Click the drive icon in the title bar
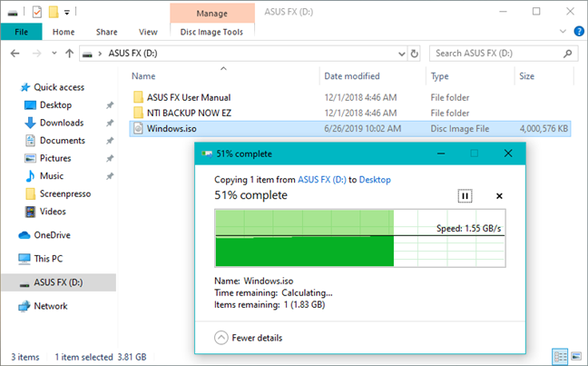 (13, 13)
